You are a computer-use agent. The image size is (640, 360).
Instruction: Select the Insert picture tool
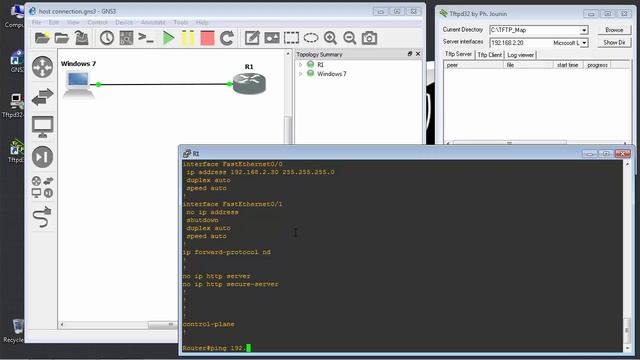click(x=272, y=38)
